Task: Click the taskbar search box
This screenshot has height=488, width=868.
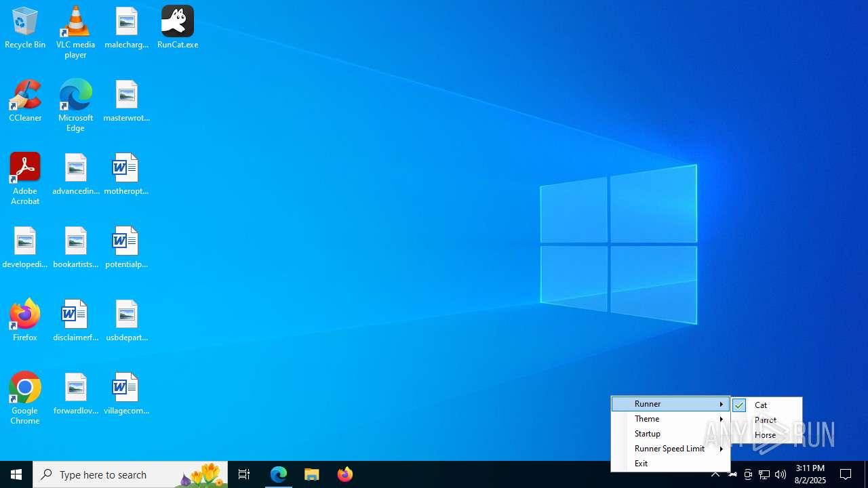Action: click(130, 474)
